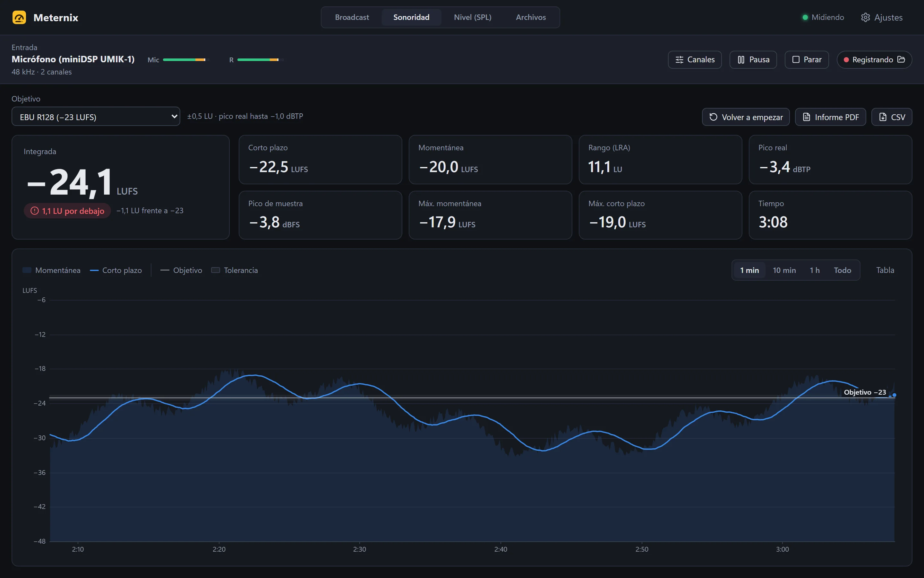Click the Pico de muestra −3,8 dBFS card
The height and width of the screenshot is (578, 924).
pyautogui.click(x=320, y=215)
